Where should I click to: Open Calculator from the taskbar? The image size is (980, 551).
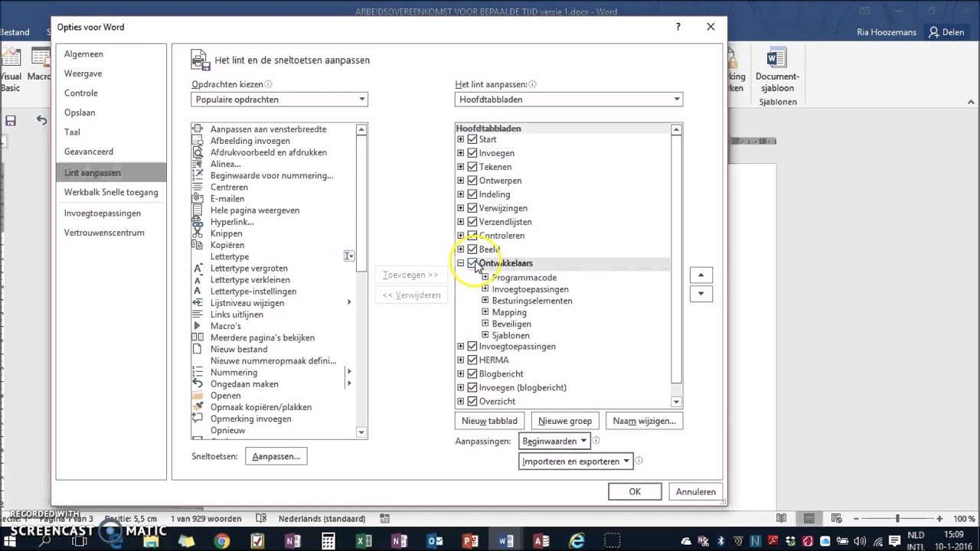click(328, 541)
